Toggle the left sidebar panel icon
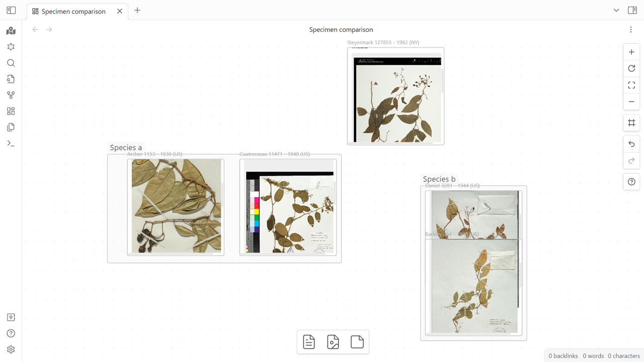This screenshot has height=362, width=644. [11, 11]
